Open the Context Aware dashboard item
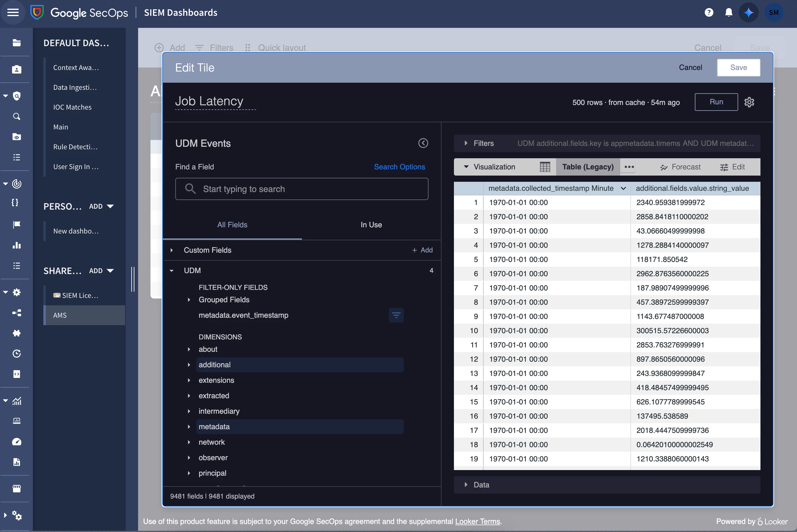The height and width of the screenshot is (532, 797). pos(76,68)
